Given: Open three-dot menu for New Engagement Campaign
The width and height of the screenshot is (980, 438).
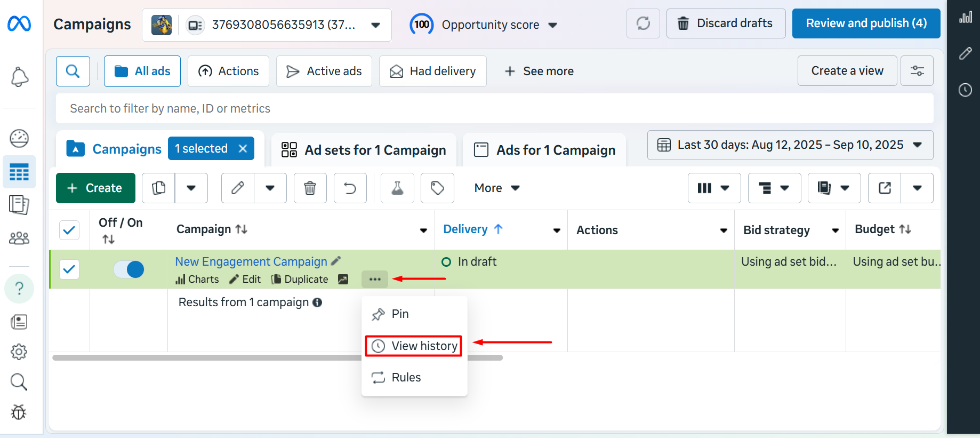Looking at the screenshot, I should click(375, 279).
